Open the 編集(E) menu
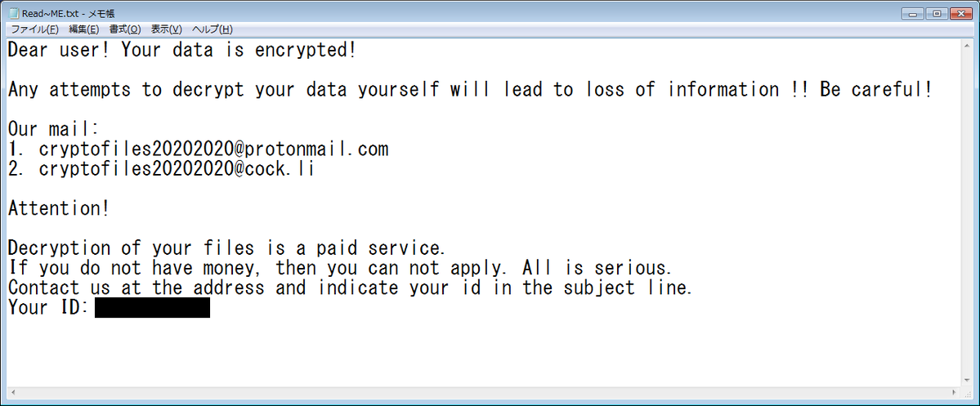Viewport: 980px width, 406px height. [x=83, y=29]
